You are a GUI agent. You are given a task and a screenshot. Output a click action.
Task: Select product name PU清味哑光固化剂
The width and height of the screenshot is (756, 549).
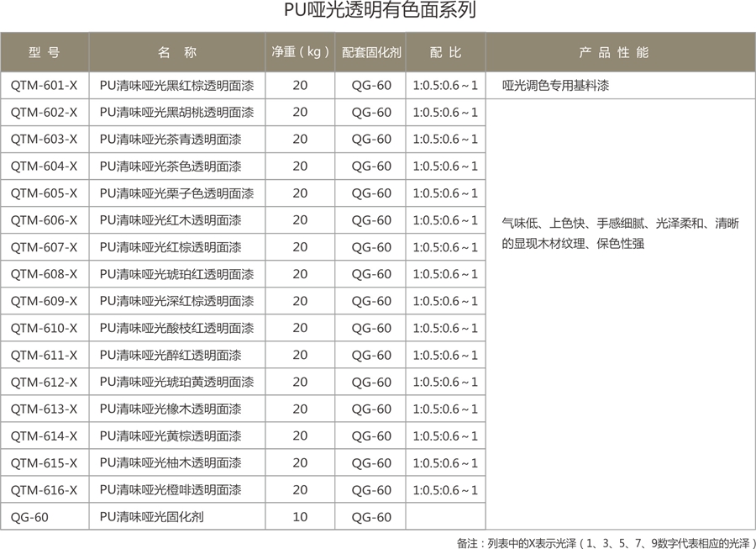151,516
